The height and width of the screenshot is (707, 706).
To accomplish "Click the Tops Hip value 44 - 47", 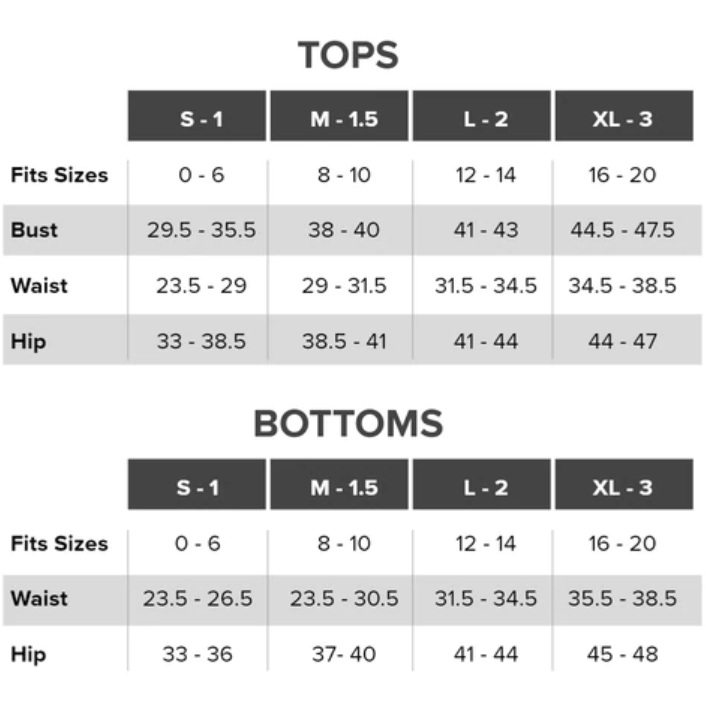I will click(623, 341).
